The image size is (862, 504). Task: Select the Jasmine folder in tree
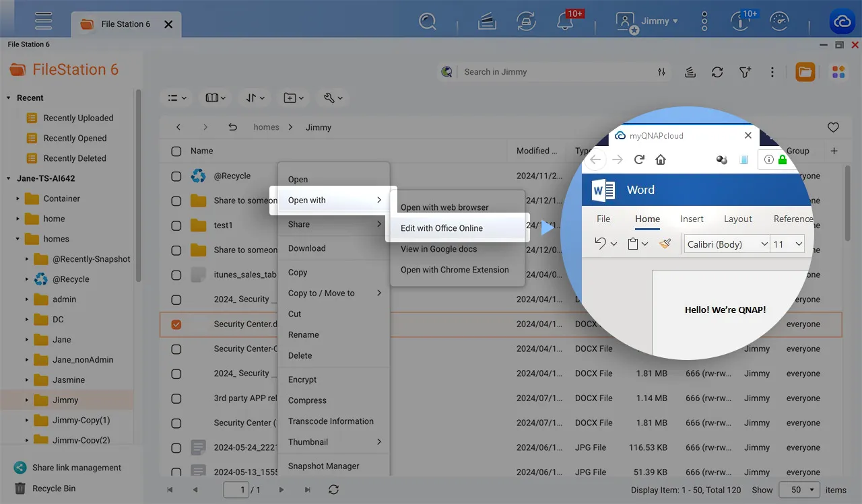[68, 380]
